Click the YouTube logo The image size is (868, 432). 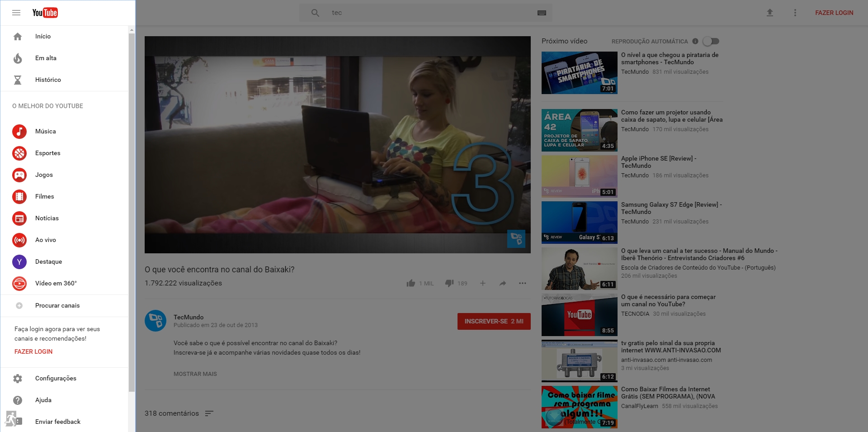[x=45, y=13]
